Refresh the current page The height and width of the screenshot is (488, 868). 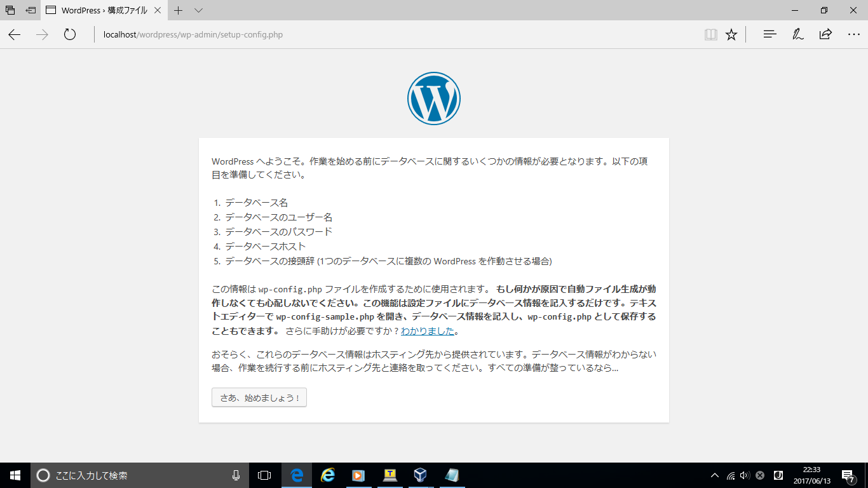coord(70,35)
